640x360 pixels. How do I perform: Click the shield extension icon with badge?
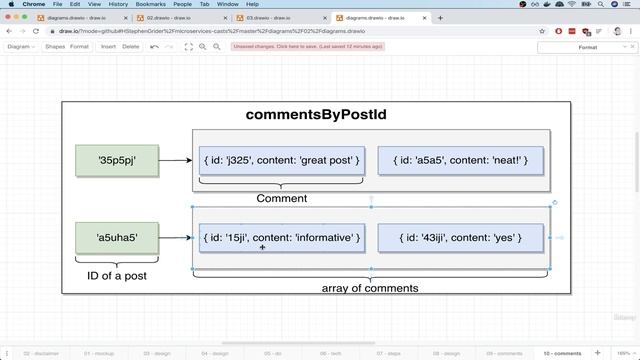(586, 31)
